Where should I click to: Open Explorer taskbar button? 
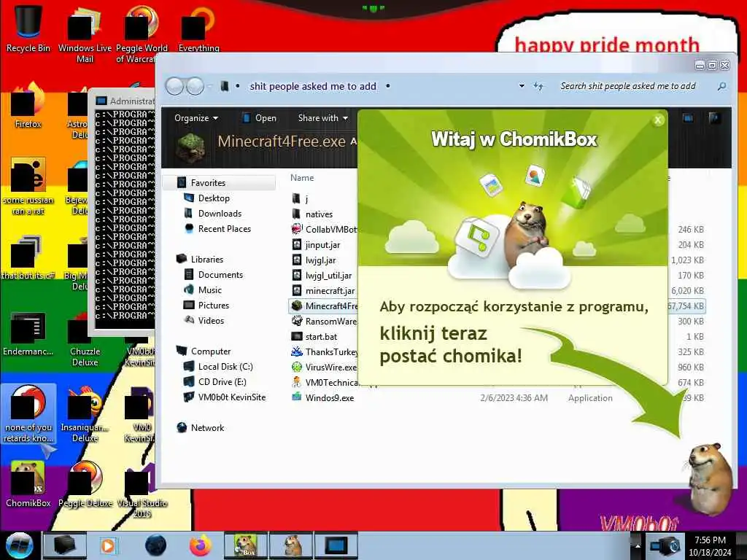tap(65, 545)
